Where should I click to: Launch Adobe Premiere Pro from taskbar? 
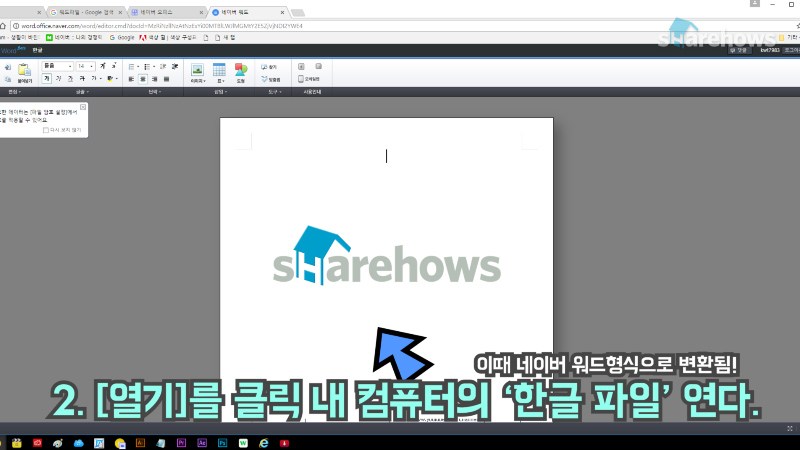(x=181, y=443)
